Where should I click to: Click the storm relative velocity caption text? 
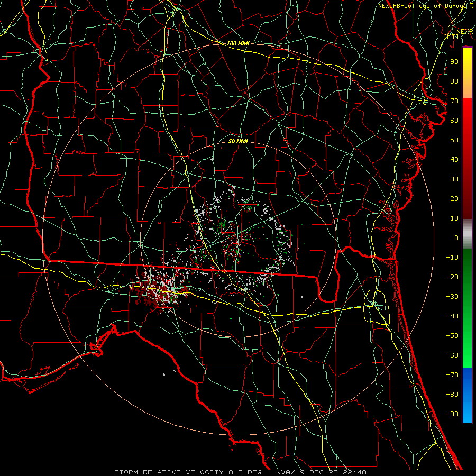coord(240,472)
